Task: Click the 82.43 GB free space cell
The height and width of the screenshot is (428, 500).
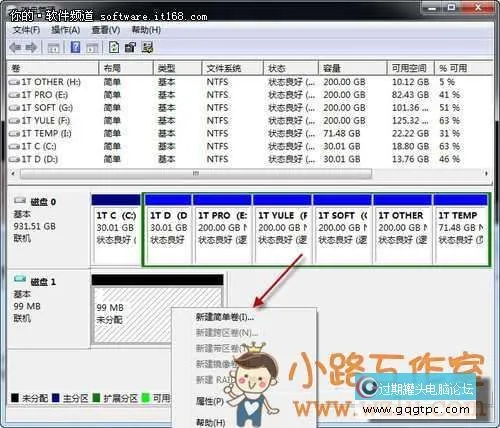Action: tap(410, 95)
